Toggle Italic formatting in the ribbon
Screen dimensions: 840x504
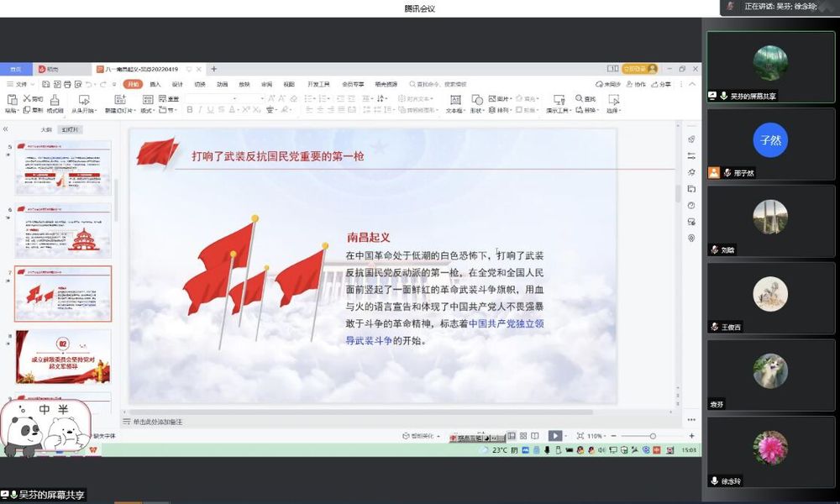tap(200, 110)
